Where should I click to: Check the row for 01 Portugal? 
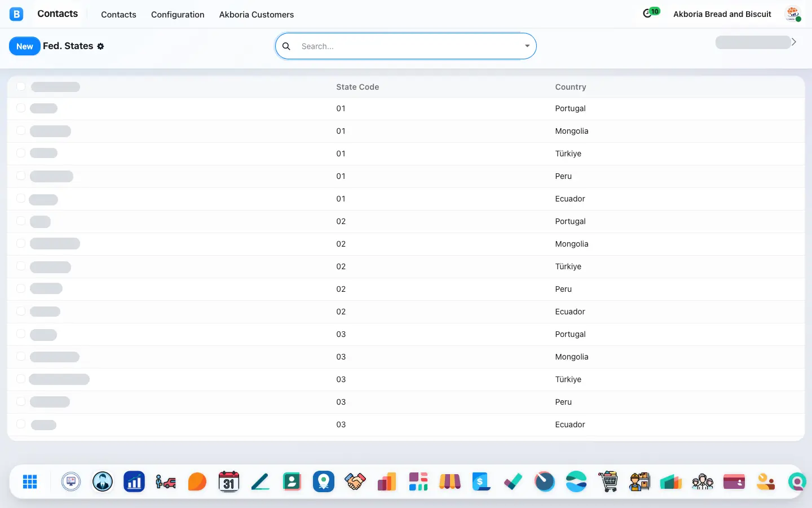(21, 108)
